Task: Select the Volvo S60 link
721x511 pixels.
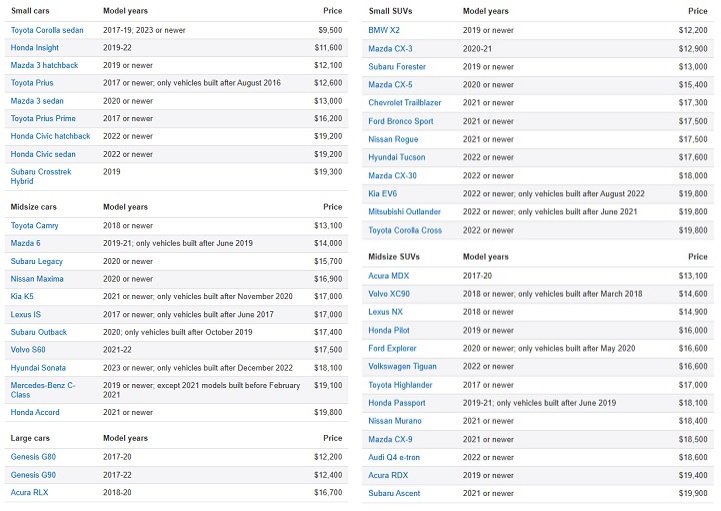Action: [x=28, y=350]
